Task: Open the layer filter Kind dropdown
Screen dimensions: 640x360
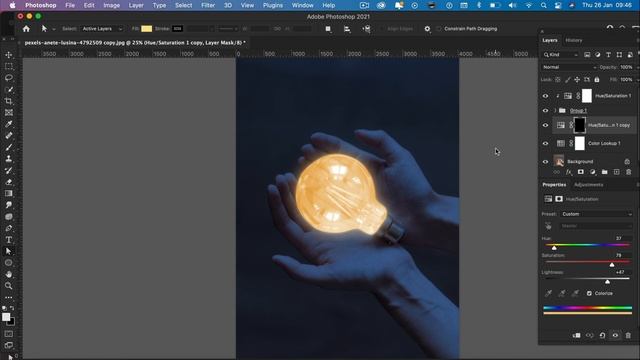Action: tap(561, 55)
